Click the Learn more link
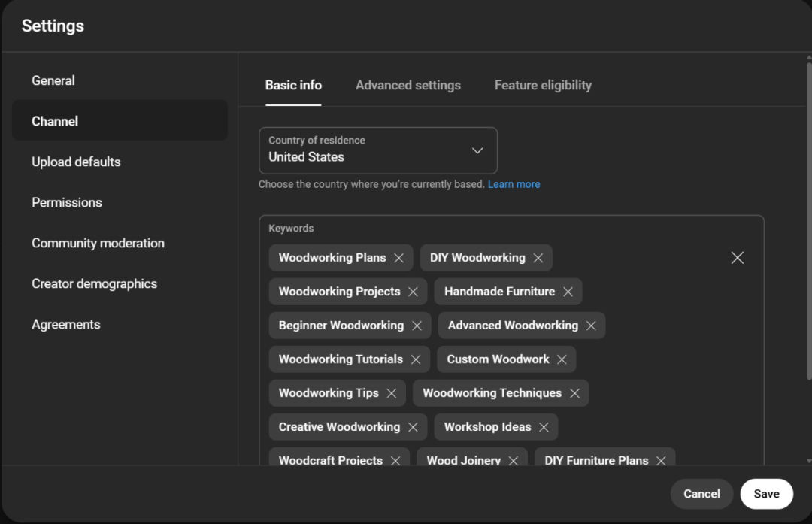This screenshot has width=812, height=524. (514, 184)
